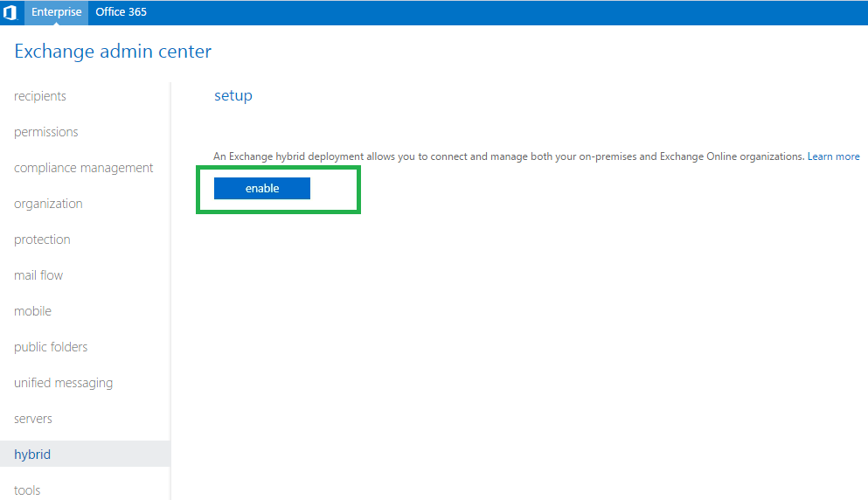Open the organization section
The width and height of the screenshot is (868, 500).
click(48, 204)
